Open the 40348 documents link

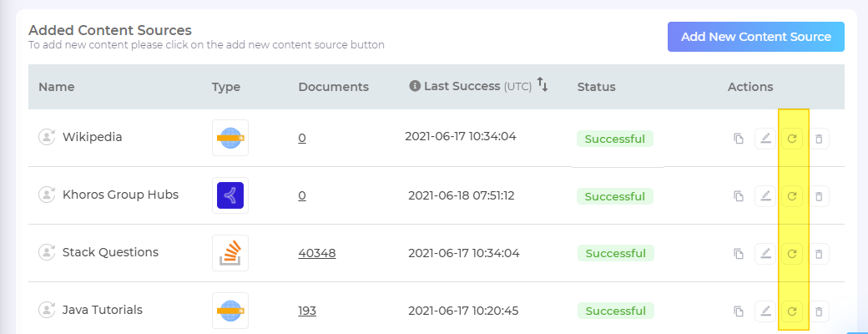pos(317,253)
